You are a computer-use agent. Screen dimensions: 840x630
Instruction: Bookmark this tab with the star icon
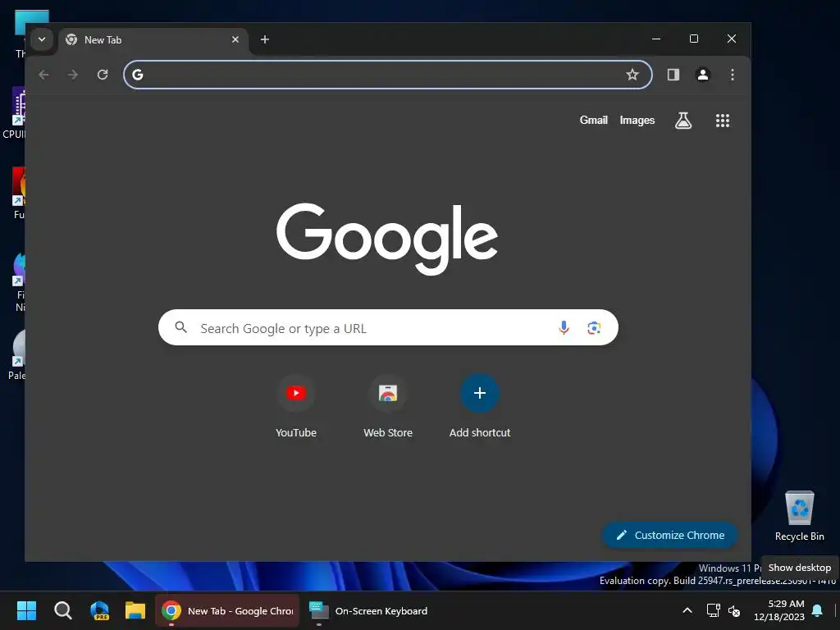coord(632,75)
